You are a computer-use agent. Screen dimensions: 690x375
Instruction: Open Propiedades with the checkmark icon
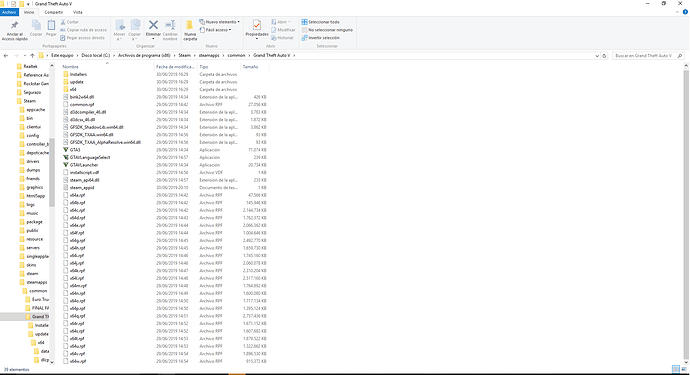pos(257,26)
